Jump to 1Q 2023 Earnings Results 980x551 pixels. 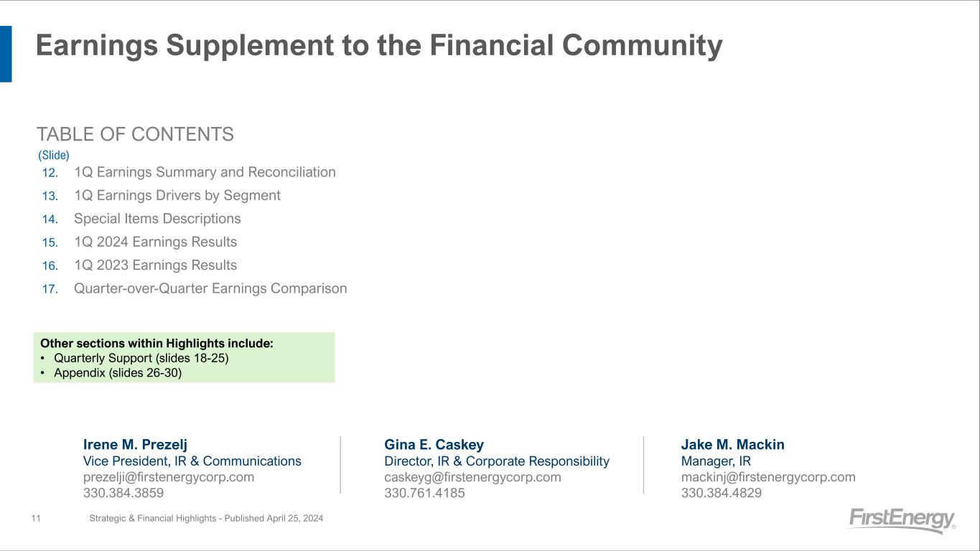155,265
